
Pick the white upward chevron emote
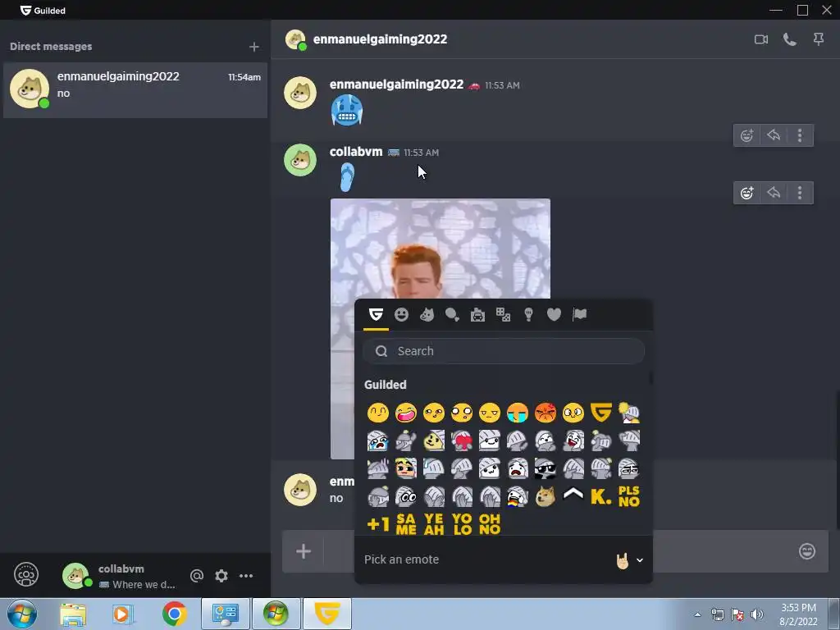(x=573, y=495)
